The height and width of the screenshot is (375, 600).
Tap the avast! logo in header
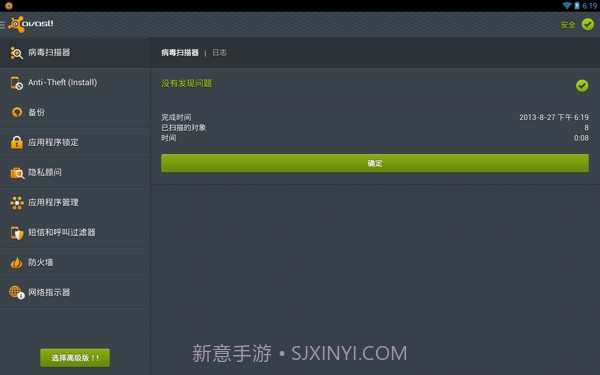[x=31, y=24]
